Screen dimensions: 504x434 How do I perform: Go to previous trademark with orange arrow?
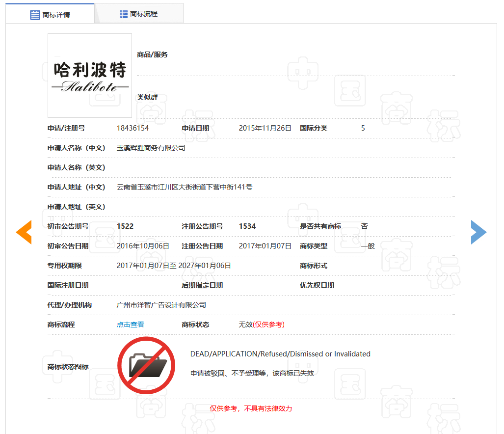tap(24, 232)
